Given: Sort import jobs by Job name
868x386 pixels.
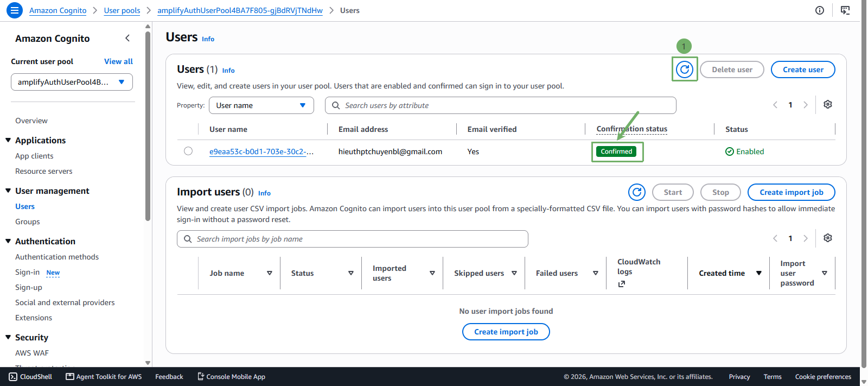Looking at the screenshot, I should 270,273.
